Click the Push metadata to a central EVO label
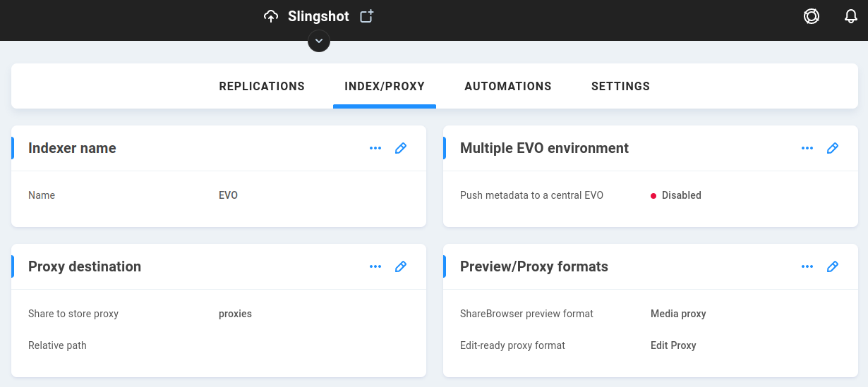The height and width of the screenshot is (387, 868). tap(531, 195)
